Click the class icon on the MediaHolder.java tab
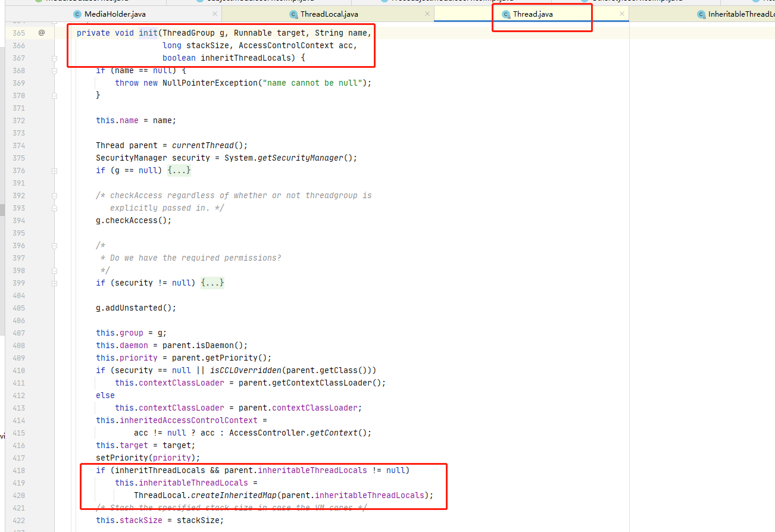The image size is (775, 532). pyautogui.click(x=77, y=14)
